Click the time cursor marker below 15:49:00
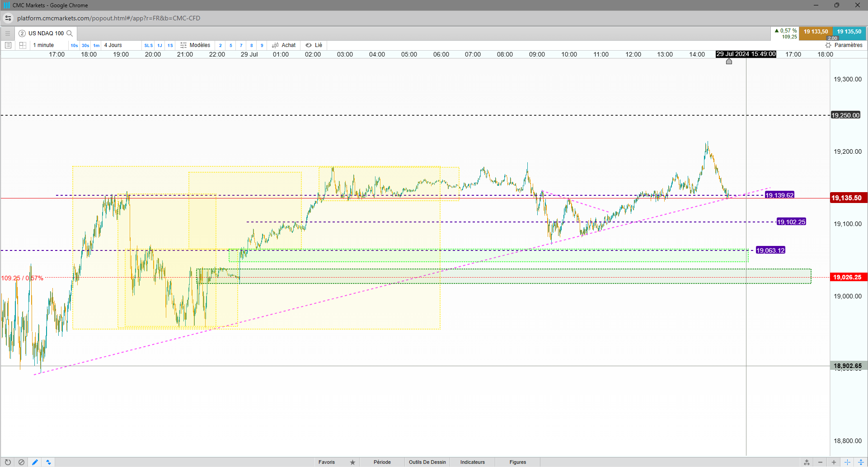This screenshot has width=868, height=467. pyautogui.click(x=729, y=61)
